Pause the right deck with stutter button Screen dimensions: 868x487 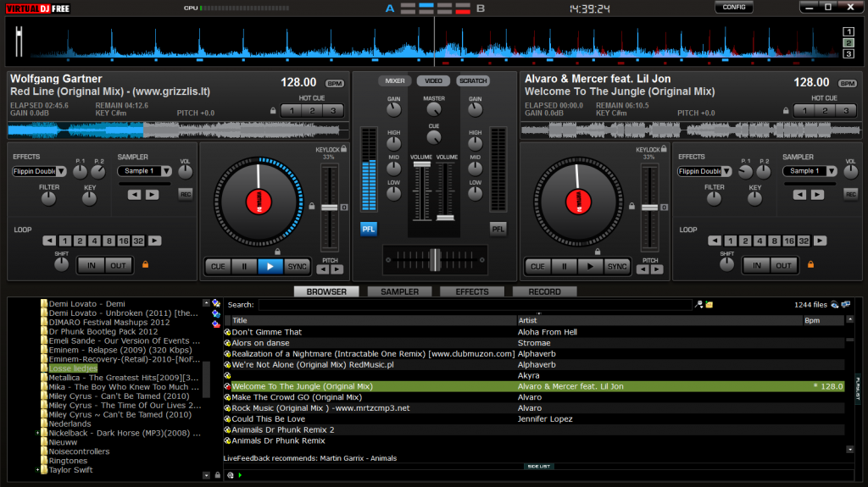564,266
